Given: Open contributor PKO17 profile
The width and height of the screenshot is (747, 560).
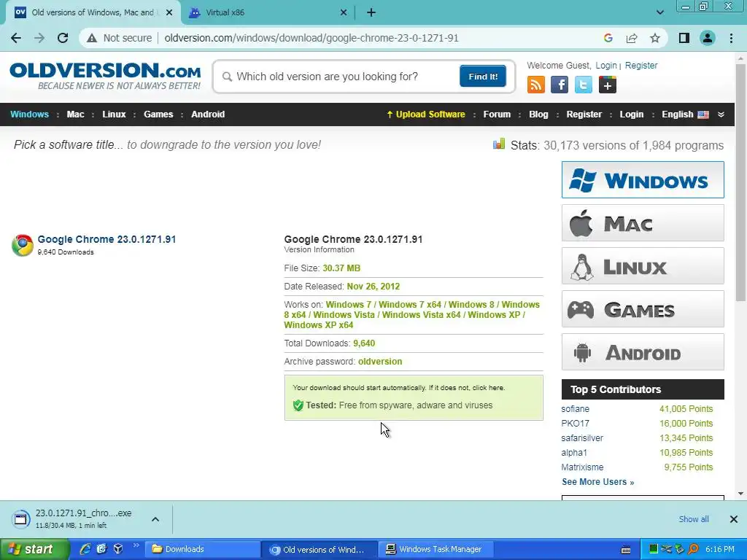Looking at the screenshot, I should [575, 424].
